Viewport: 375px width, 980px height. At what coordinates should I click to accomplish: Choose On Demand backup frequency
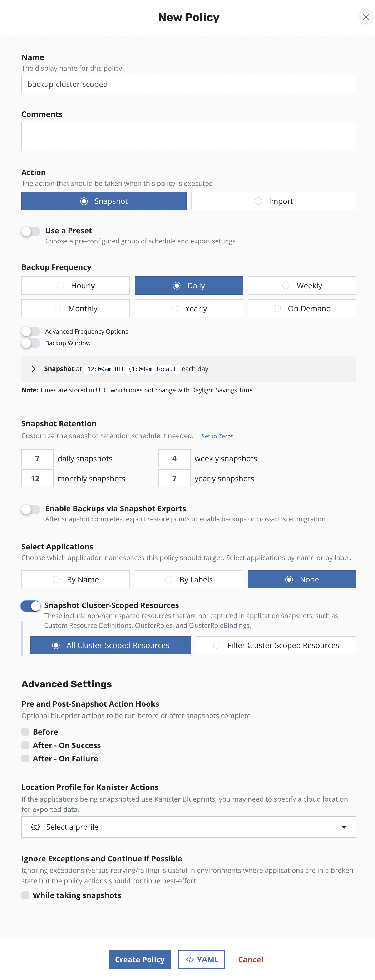[x=301, y=308]
